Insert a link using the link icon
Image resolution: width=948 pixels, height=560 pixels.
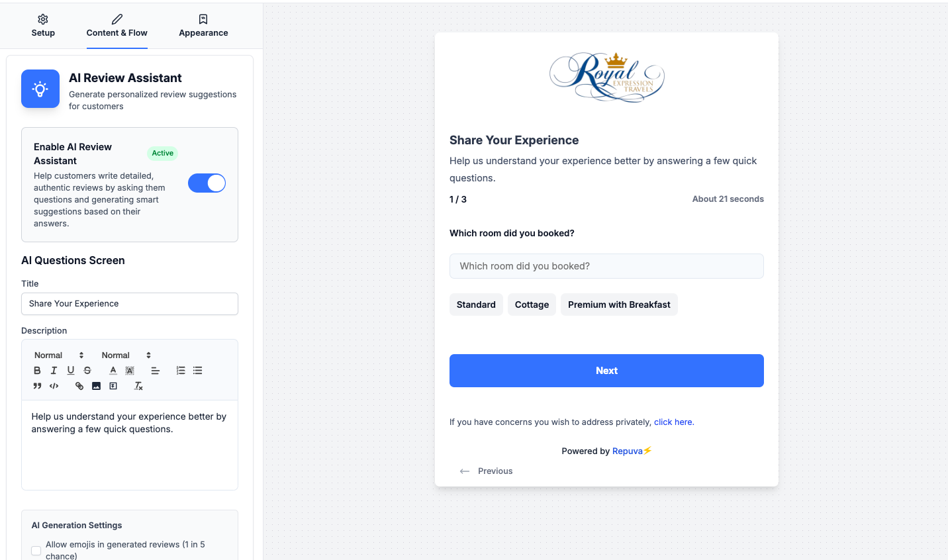79,386
